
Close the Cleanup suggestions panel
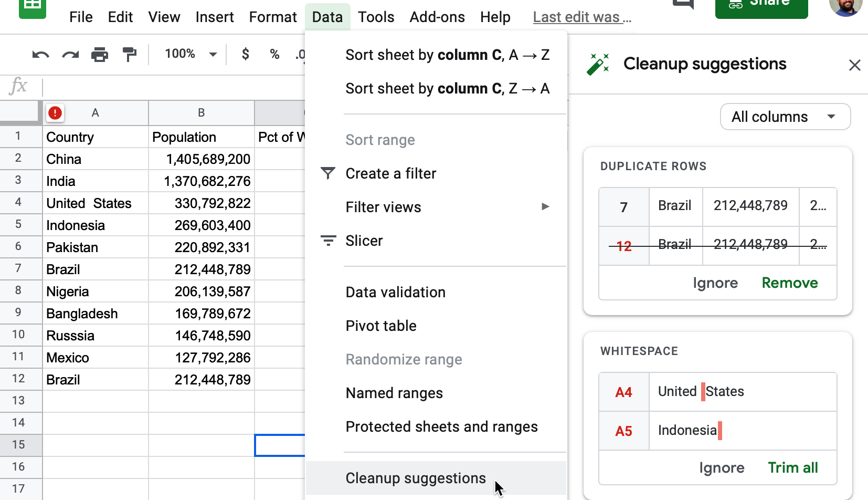pyautogui.click(x=854, y=65)
